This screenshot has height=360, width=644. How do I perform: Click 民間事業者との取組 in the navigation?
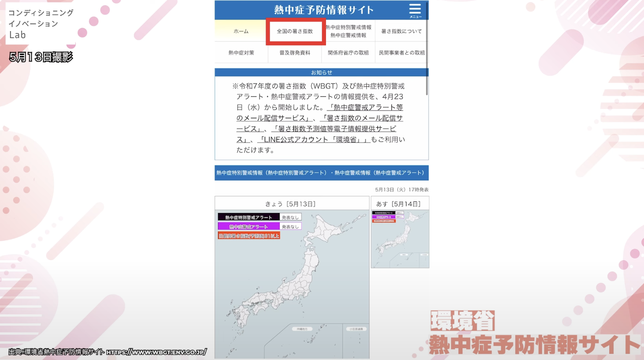(401, 53)
